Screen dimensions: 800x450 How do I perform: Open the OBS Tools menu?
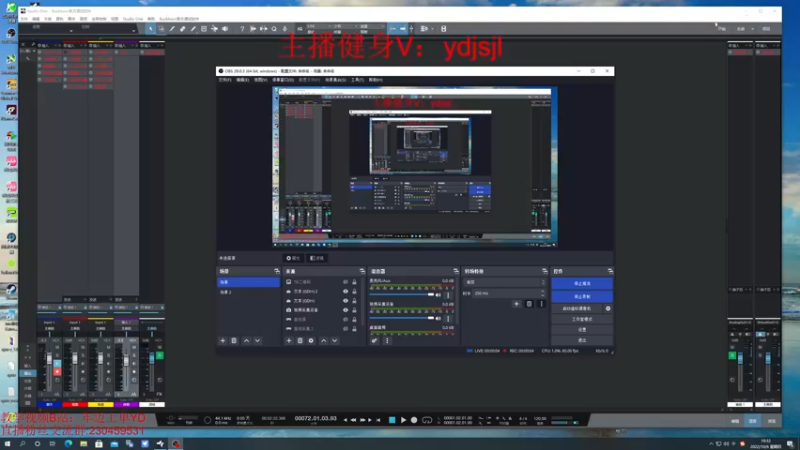[x=358, y=80]
